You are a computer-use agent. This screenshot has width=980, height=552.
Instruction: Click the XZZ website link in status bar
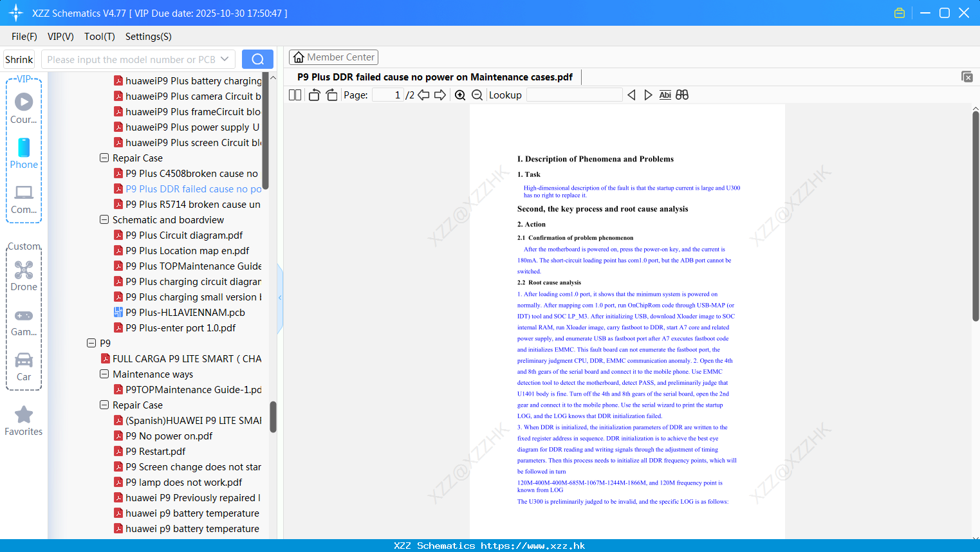click(533, 546)
